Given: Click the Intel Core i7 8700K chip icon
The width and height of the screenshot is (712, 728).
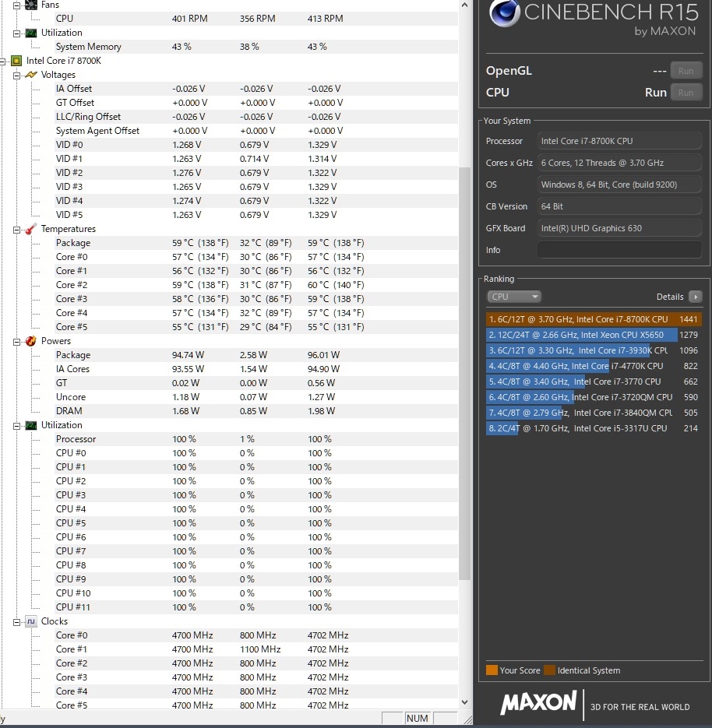Looking at the screenshot, I should click(16, 61).
